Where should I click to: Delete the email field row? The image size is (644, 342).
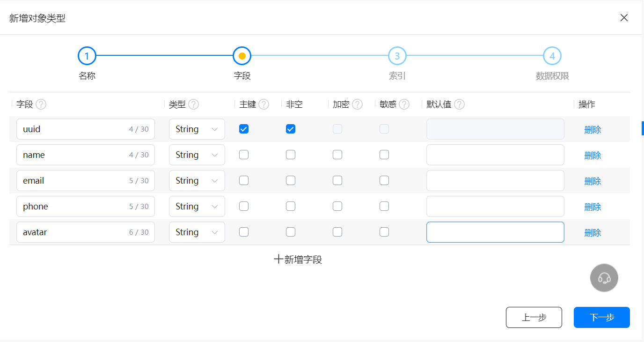(x=593, y=181)
